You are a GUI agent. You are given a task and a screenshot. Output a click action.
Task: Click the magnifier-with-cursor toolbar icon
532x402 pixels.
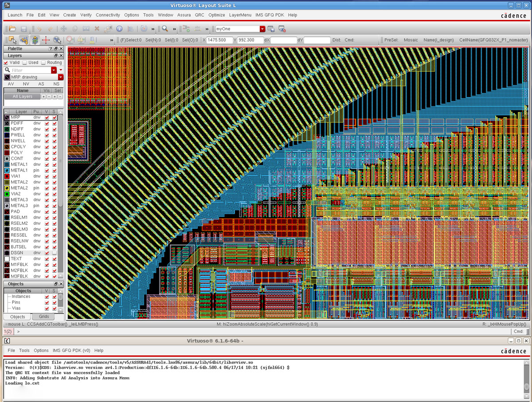[x=57, y=40]
